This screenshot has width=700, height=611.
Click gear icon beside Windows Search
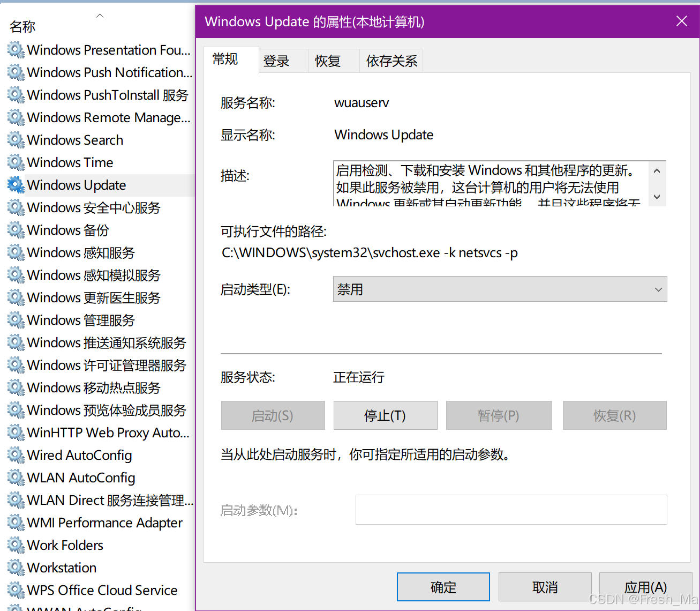pyautogui.click(x=16, y=140)
